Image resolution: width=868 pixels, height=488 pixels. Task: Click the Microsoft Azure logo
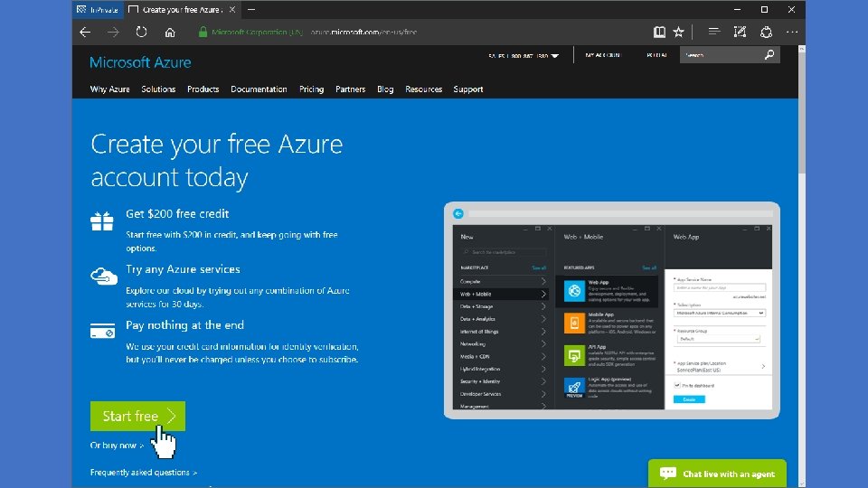(140, 62)
